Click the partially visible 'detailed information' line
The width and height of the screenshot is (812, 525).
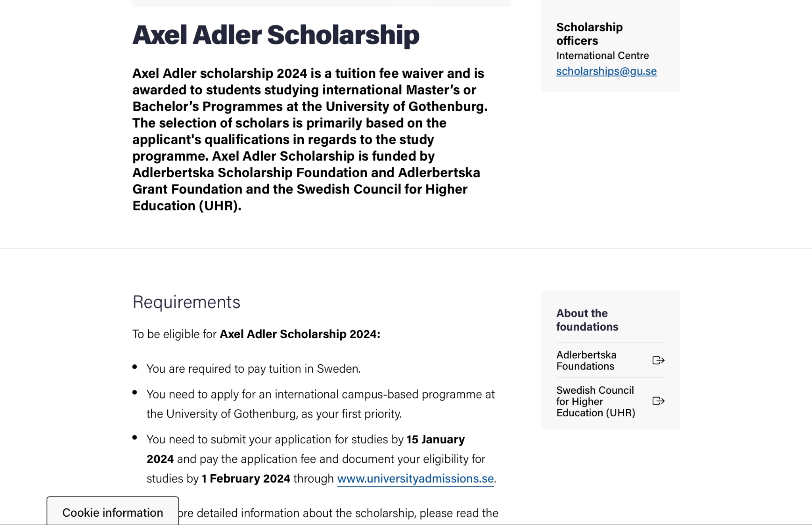[x=337, y=513]
